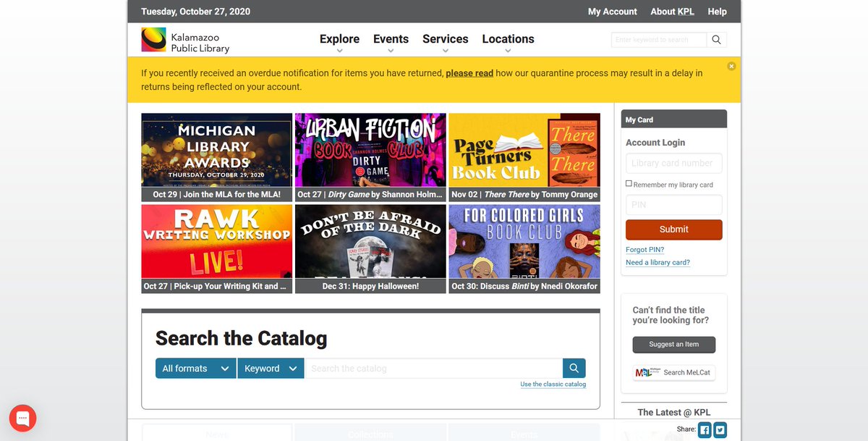Open the RAWK Writing Workshop thumbnail
Viewport: 868px width, 441px height.
coord(217,243)
